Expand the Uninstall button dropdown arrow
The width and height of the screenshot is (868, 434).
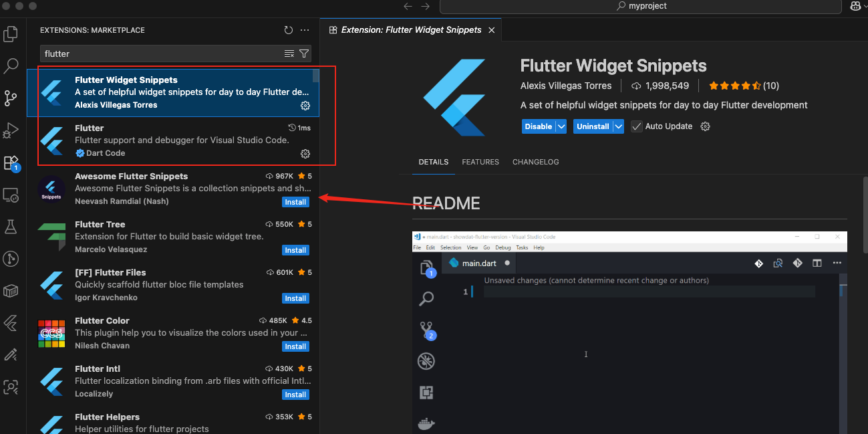[x=618, y=126]
